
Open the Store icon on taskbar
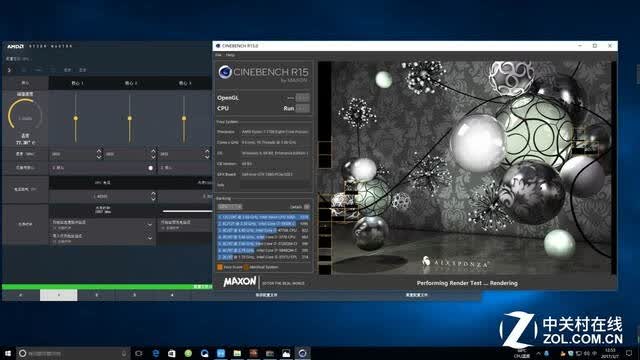pyautogui.click(x=172, y=353)
